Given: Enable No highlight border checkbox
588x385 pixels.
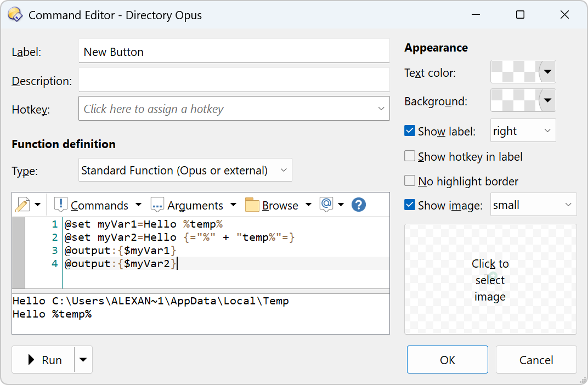Looking at the screenshot, I should tap(410, 180).
